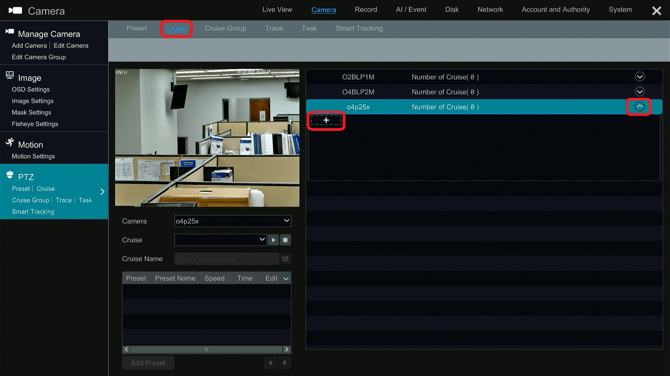
Task: Open the Smart Tracking tab
Action: click(359, 29)
